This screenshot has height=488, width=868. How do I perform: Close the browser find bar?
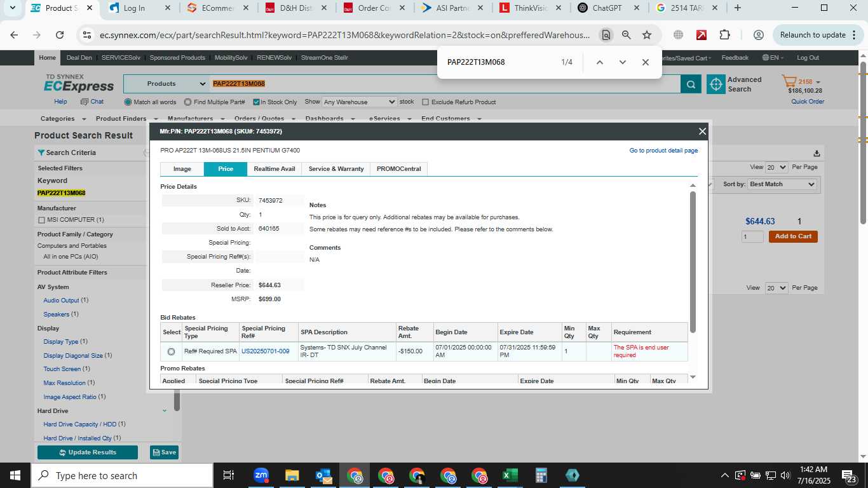[646, 62]
